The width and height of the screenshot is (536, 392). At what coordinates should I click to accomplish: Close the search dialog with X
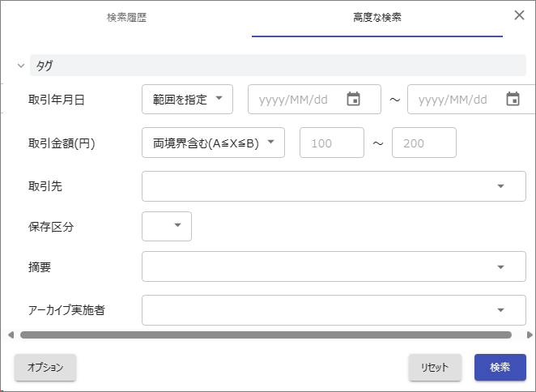(x=519, y=15)
